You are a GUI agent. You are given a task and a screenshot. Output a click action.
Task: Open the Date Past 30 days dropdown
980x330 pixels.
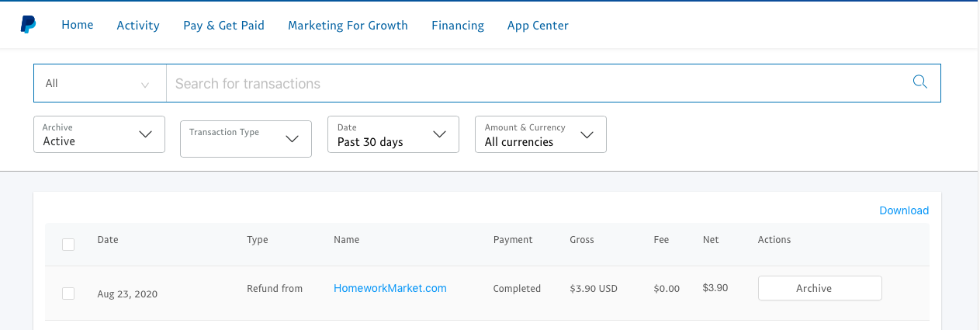(x=393, y=134)
